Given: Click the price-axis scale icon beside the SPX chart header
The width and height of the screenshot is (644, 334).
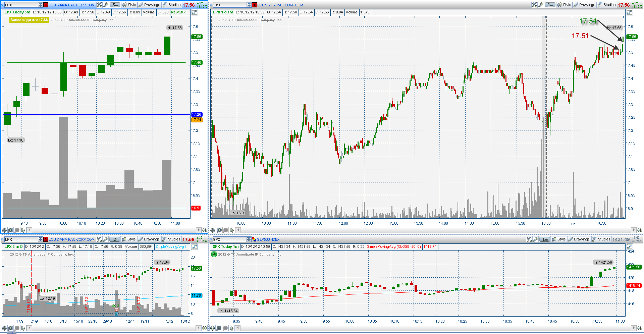Looking at the screenshot, I should pyautogui.click(x=630, y=247).
